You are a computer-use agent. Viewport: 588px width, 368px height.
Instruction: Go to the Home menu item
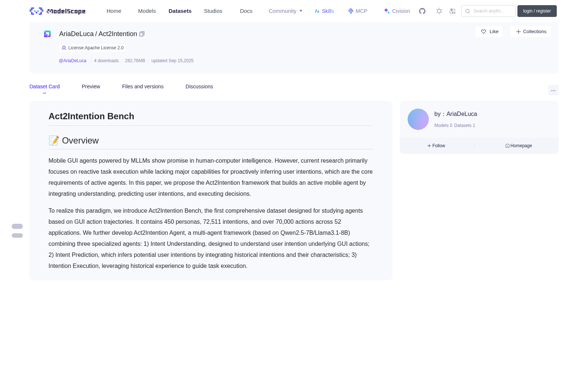click(114, 11)
